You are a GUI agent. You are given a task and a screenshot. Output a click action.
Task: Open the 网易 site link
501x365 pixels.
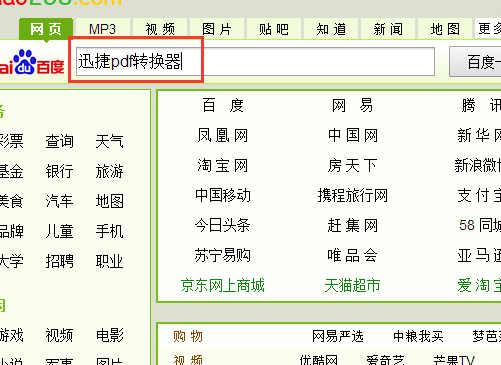(352, 105)
